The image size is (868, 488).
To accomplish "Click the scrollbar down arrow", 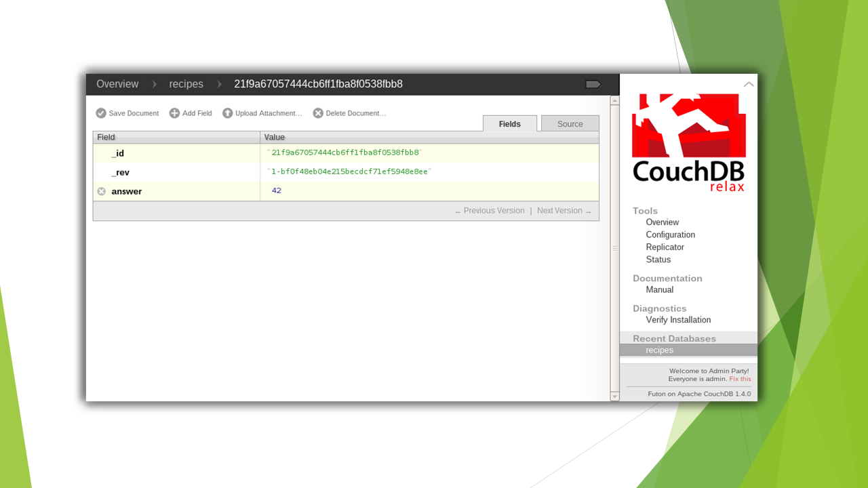I will tap(615, 396).
